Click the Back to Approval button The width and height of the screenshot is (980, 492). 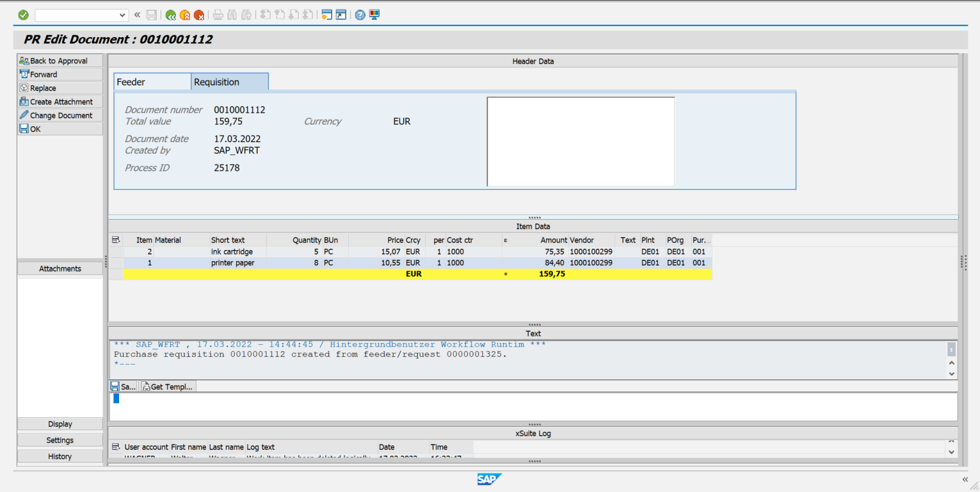[60, 60]
